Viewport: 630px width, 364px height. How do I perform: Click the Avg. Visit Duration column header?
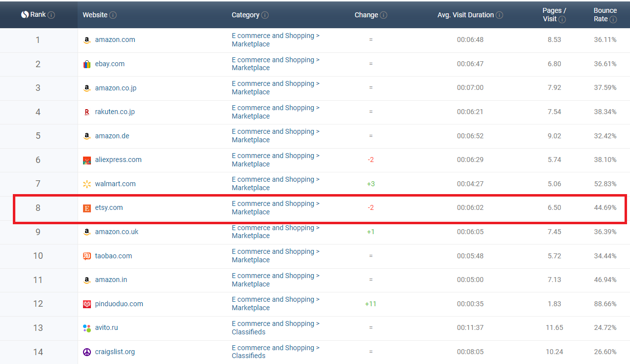(470, 15)
